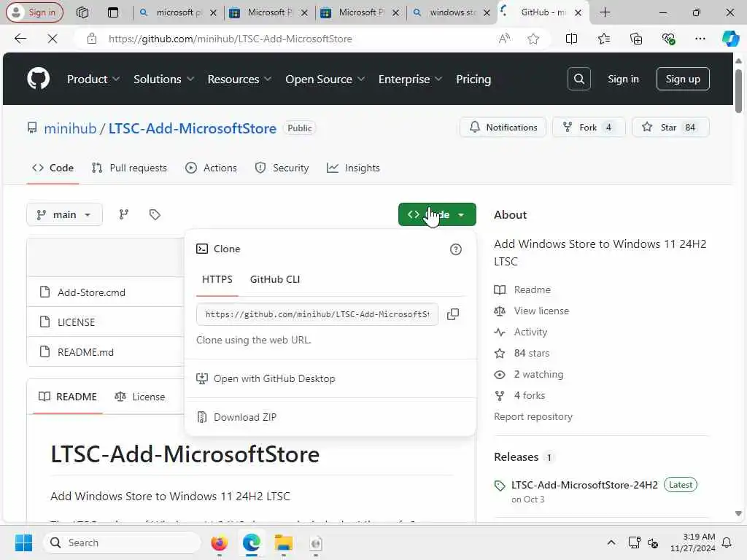The height and width of the screenshot is (560, 747).
Task: Open the LTSC-Add-MicrosoftStore-24H2 release
Action: pyautogui.click(x=584, y=485)
